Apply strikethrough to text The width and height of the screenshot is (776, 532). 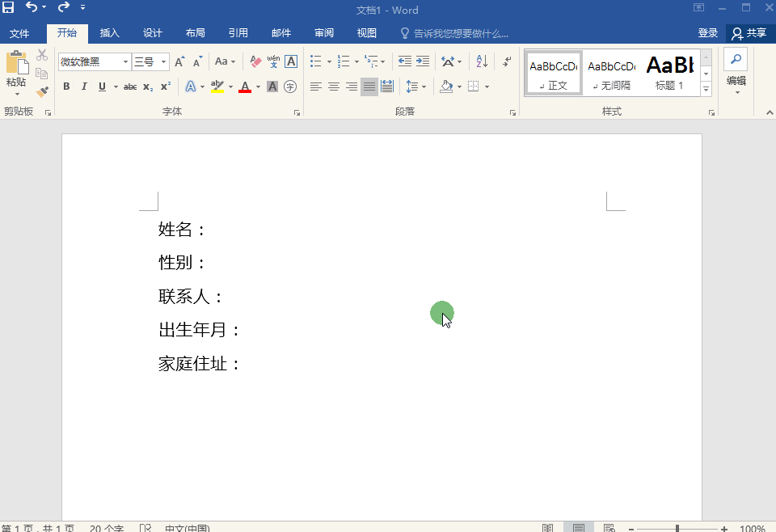point(129,87)
